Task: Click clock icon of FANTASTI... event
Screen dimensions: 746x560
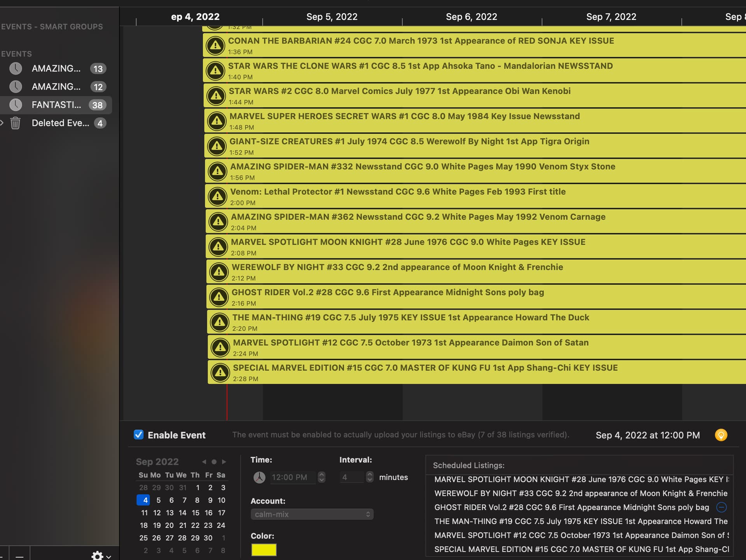Action: (x=16, y=105)
